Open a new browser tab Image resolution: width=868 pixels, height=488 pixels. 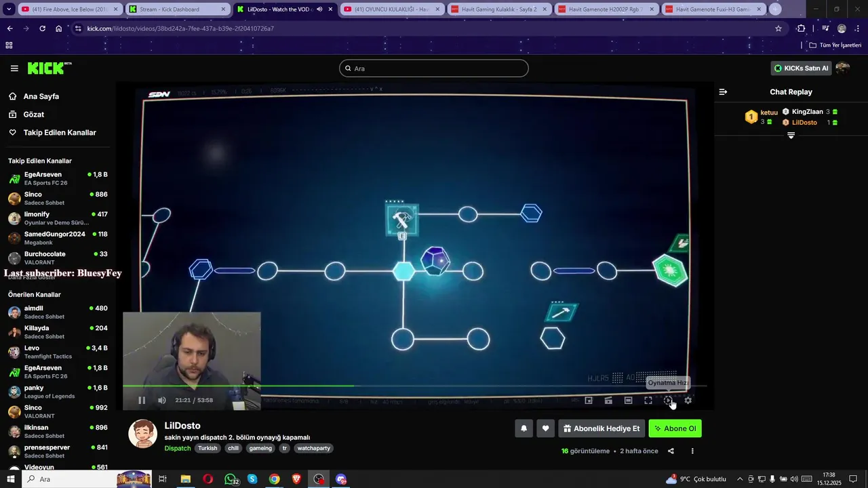775,9
